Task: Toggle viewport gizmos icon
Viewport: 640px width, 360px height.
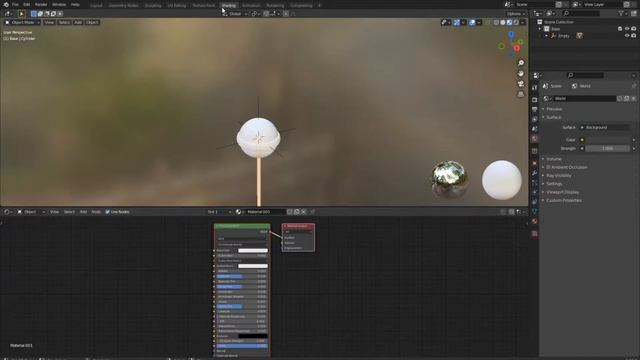Action: (457, 22)
